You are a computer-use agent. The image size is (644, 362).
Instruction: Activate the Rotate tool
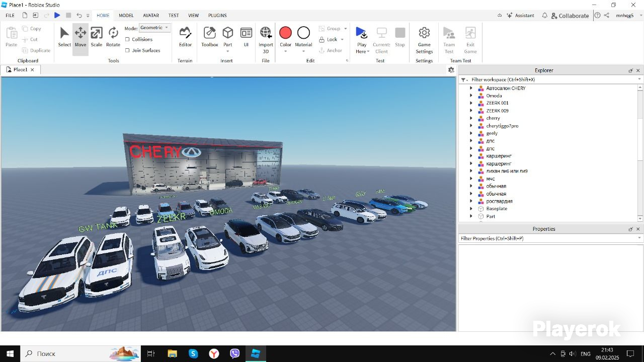[x=113, y=38]
